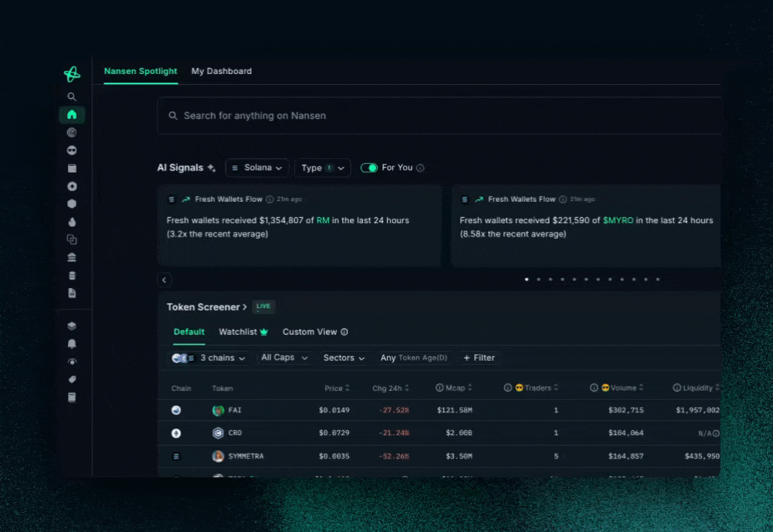Screen dimensions: 773x532
Task: Click the info icon beside Custom View
Action: tap(344, 332)
